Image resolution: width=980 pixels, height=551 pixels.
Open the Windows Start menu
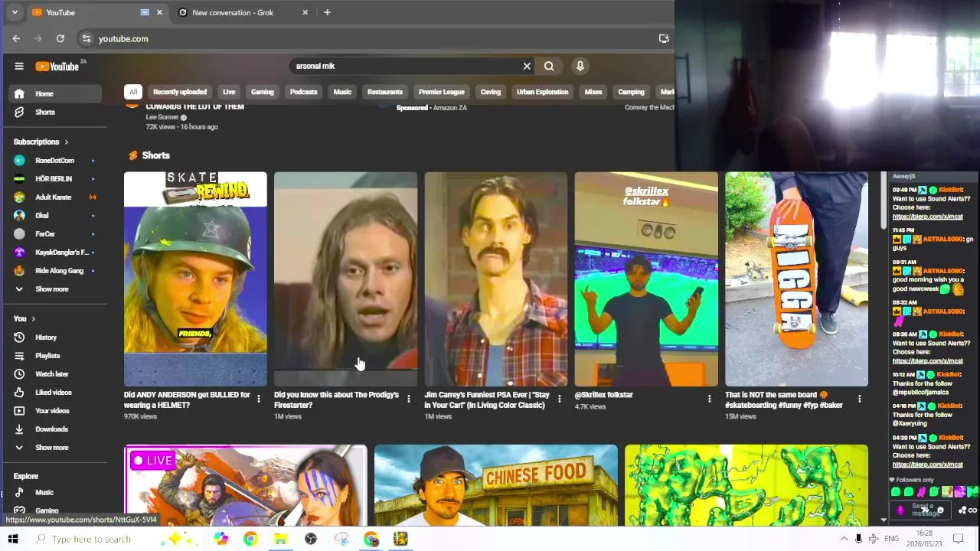[x=13, y=539]
